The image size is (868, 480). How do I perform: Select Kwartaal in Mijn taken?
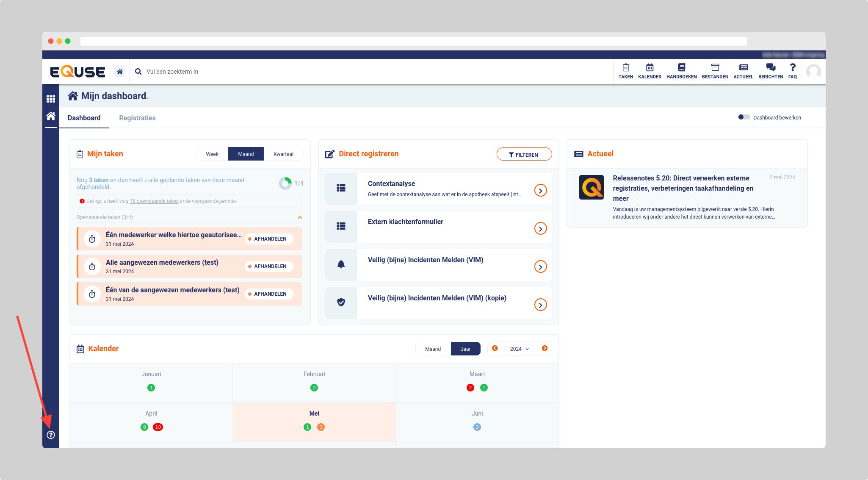click(283, 154)
